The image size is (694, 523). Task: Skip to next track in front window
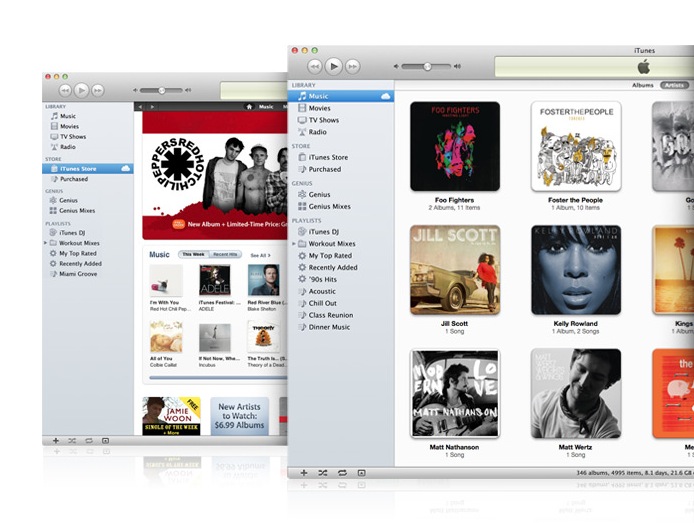tap(353, 66)
